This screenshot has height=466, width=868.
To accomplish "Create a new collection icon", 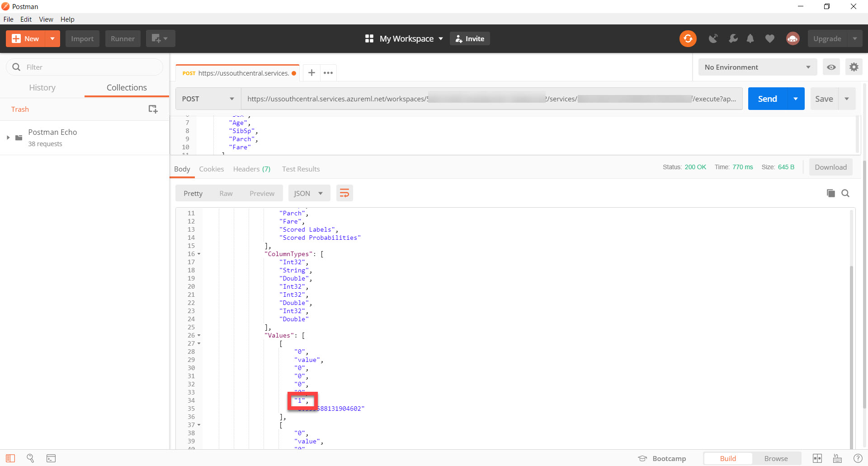I will tap(153, 109).
